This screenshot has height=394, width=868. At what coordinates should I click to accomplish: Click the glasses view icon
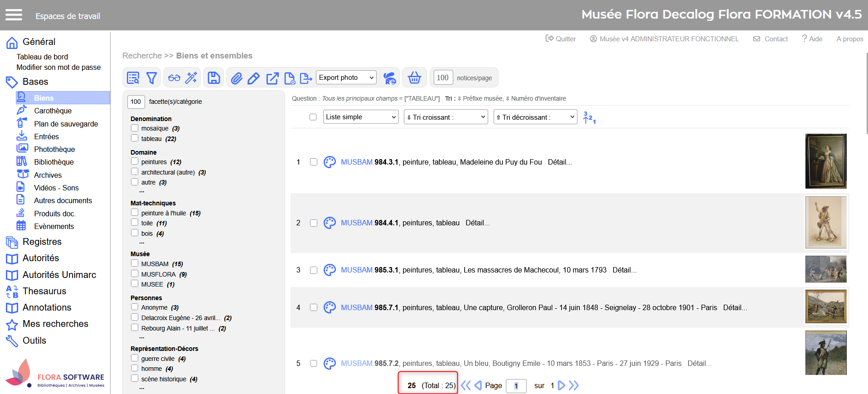pyautogui.click(x=174, y=78)
